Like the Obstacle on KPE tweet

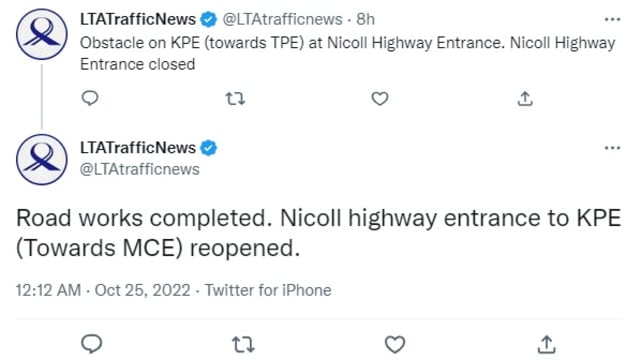pyautogui.click(x=380, y=98)
